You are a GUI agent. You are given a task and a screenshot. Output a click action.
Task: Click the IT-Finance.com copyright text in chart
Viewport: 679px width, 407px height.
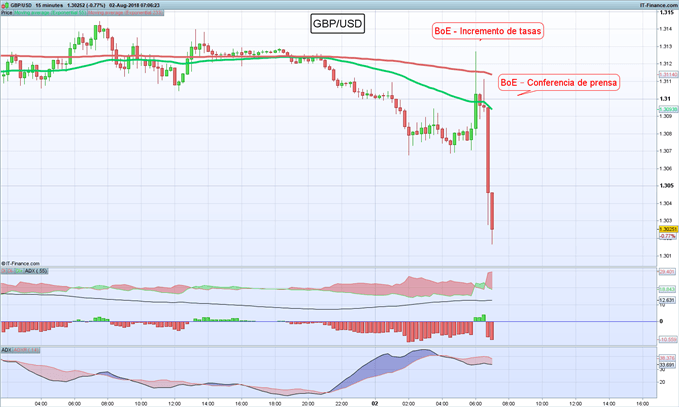[x=20, y=263]
